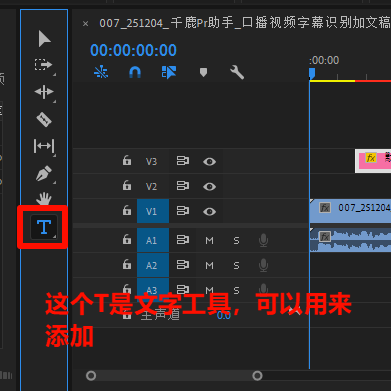Select the Type (T) tool
The width and height of the screenshot is (391, 391).
44,227
